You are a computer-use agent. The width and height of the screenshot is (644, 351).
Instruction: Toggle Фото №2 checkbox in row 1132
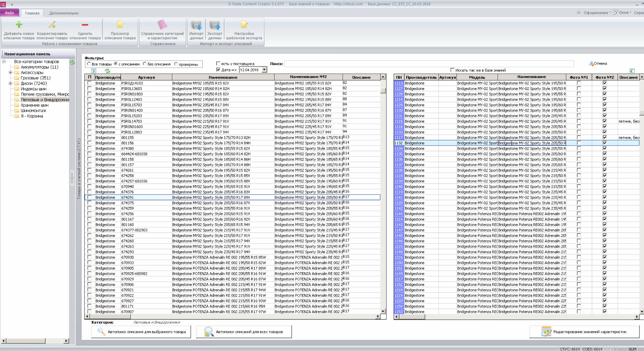(605, 143)
